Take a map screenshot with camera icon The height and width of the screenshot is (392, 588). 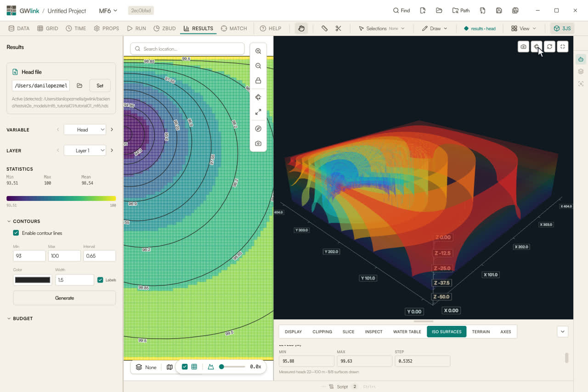click(x=258, y=144)
